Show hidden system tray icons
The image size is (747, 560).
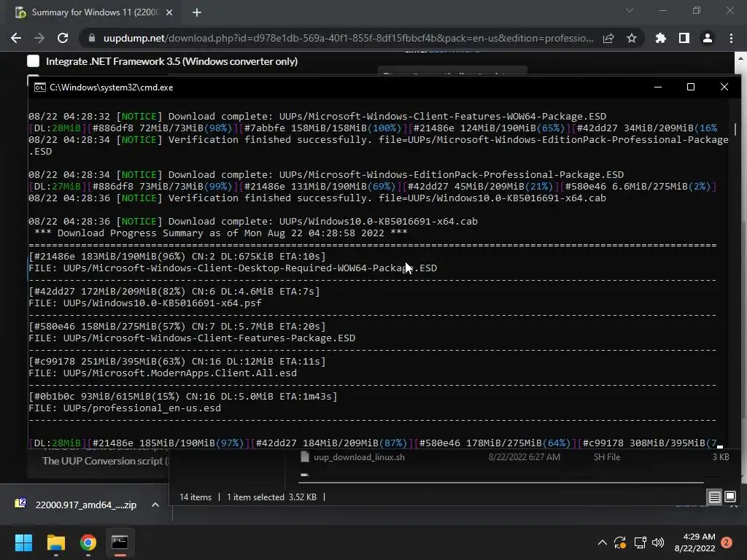[x=602, y=542]
